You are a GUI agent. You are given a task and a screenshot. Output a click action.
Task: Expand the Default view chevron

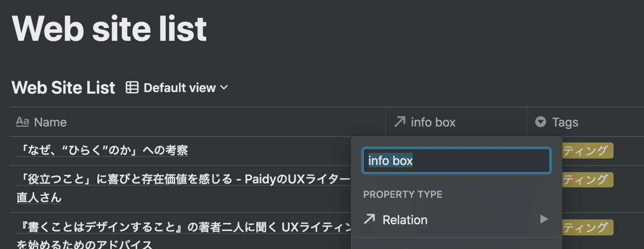coord(224,87)
